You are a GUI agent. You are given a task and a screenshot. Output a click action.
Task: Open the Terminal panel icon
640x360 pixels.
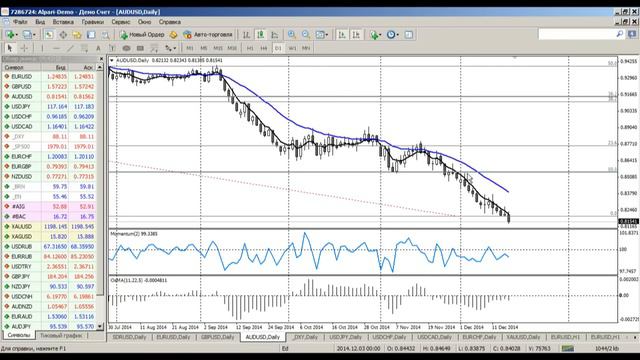(91, 35)
